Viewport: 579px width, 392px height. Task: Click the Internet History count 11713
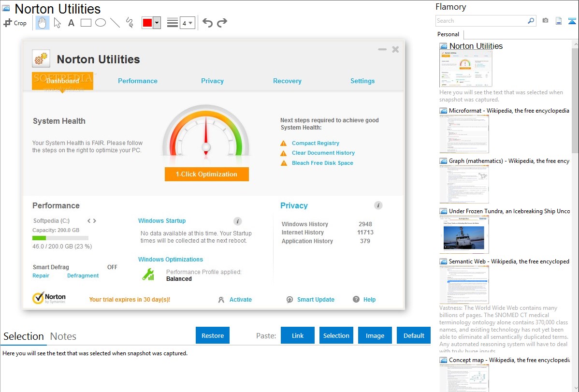pos(365,232)
